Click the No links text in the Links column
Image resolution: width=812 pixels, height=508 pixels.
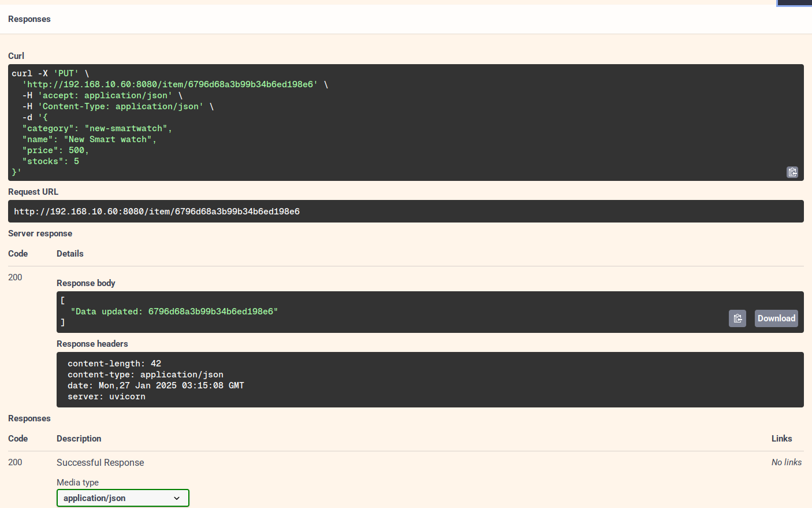pos(787,462)
